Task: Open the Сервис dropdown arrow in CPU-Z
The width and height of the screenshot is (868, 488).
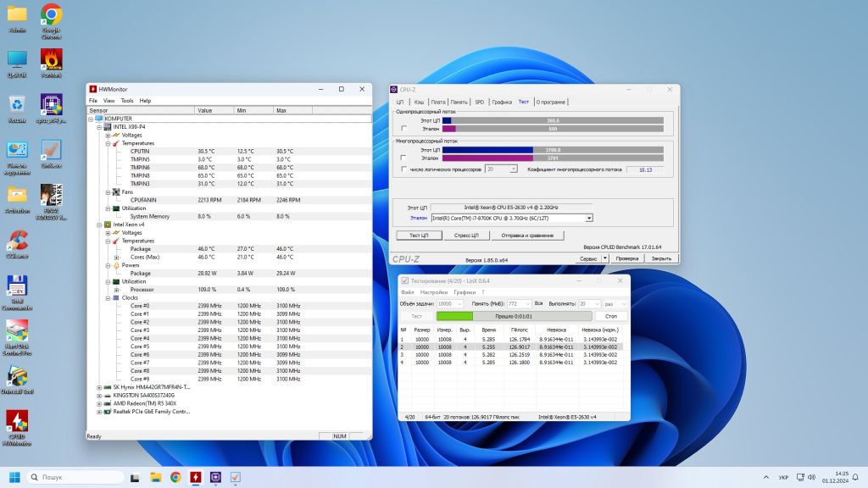Action: point(605,258)
